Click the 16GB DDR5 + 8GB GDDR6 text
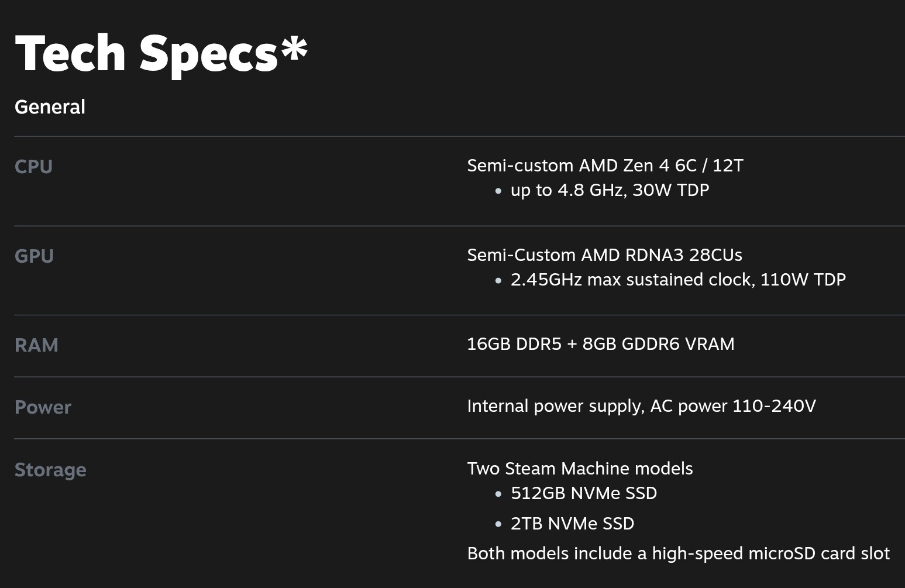The image size is (905, 588). point(600,344)
